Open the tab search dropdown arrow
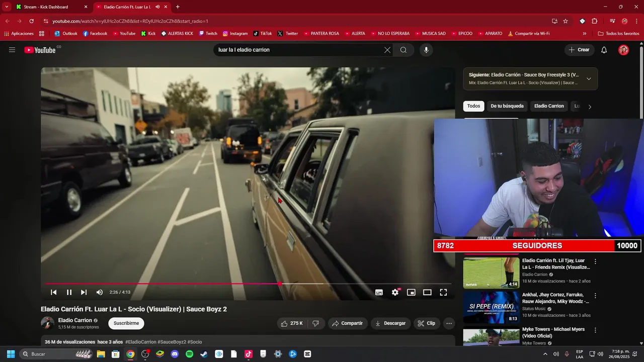644x362 pixels. 7,7
